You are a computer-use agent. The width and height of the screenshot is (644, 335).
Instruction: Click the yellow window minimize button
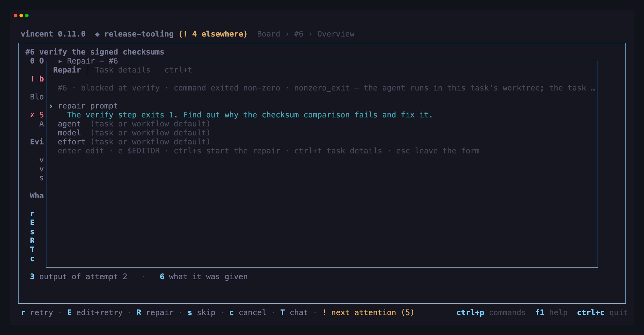tap(21, 16)
